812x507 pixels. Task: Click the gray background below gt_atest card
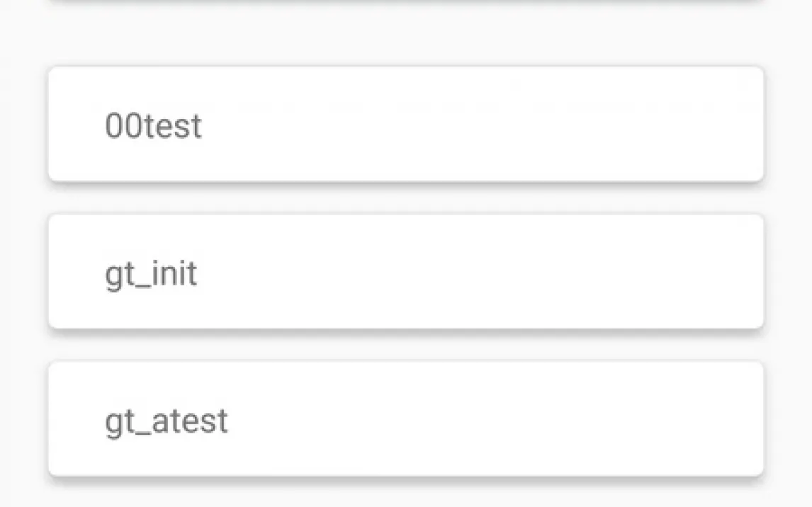click(405, 496)
